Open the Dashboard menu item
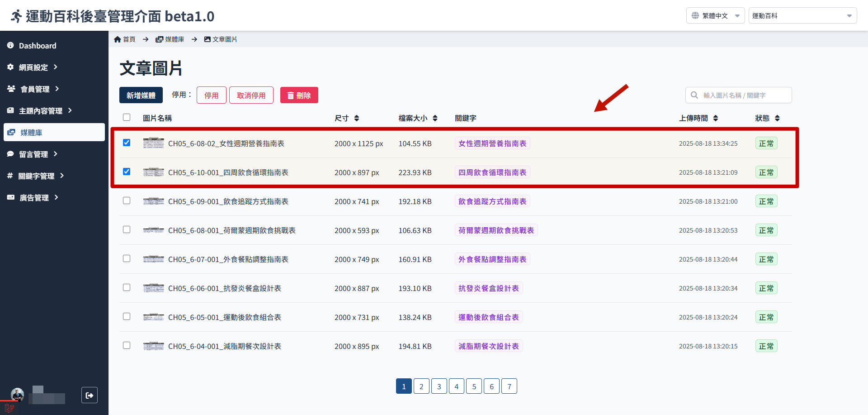Screen dimensions: 868x415 (54, 45)
